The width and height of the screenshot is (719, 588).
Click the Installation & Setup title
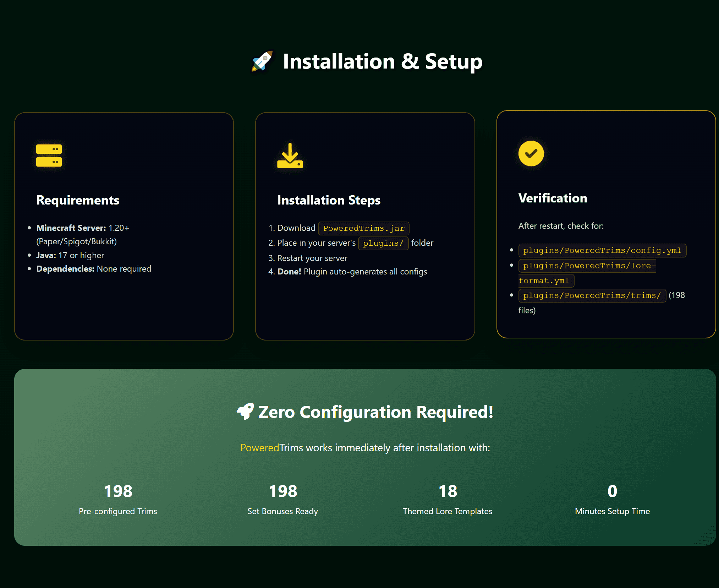pos(383,61)
